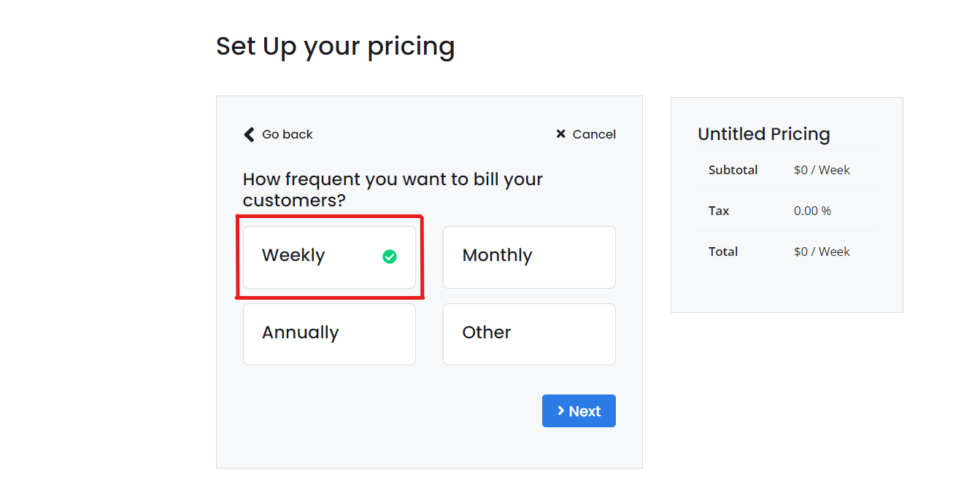Click the arrow icon inside the Next button
The image size is (980, 498).
coord(560,411)
